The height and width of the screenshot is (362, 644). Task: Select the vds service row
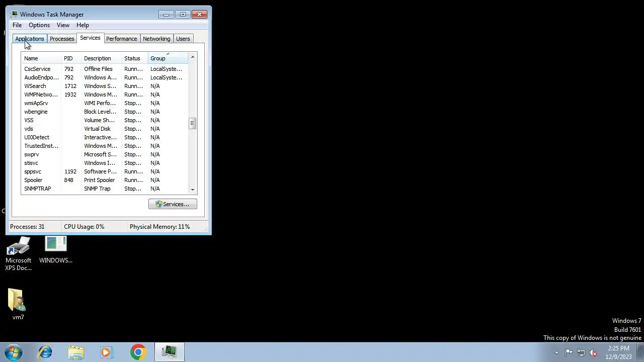point(105,129)
